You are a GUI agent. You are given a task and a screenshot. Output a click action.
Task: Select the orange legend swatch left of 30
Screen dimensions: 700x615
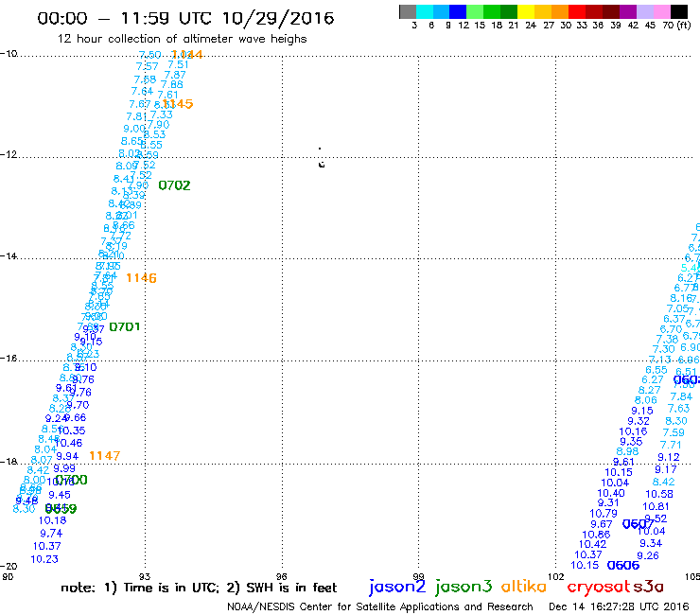click(560, 12)
